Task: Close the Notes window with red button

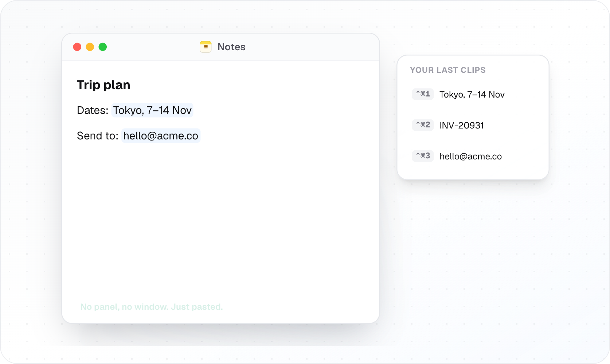Action: [x=77, y=47]
